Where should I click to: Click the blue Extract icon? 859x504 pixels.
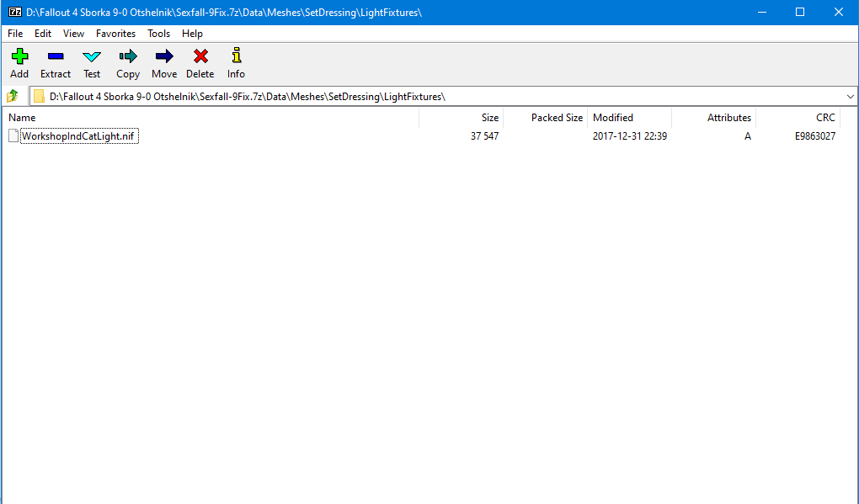coord(56,56)
